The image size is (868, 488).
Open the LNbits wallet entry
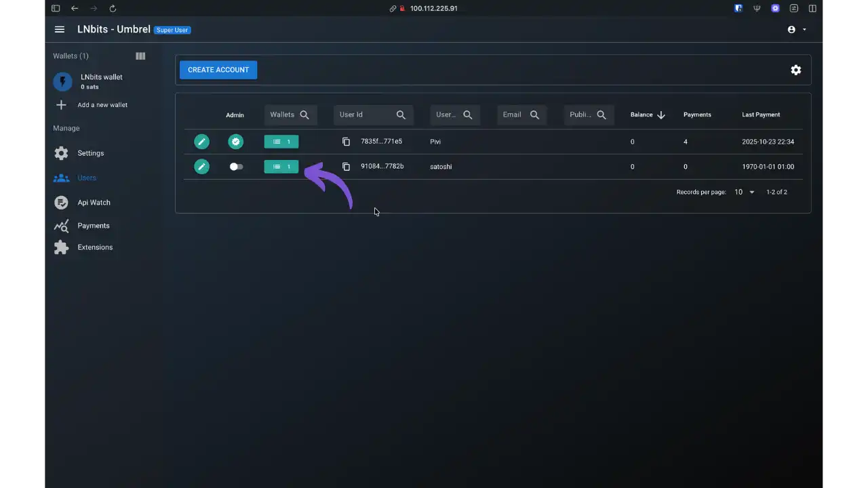point(101,81)
